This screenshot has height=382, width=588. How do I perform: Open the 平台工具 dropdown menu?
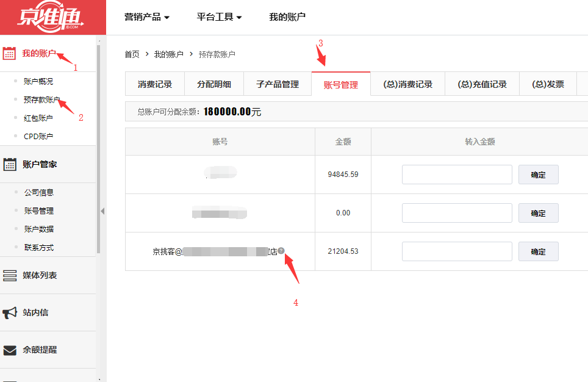point(219,17)
